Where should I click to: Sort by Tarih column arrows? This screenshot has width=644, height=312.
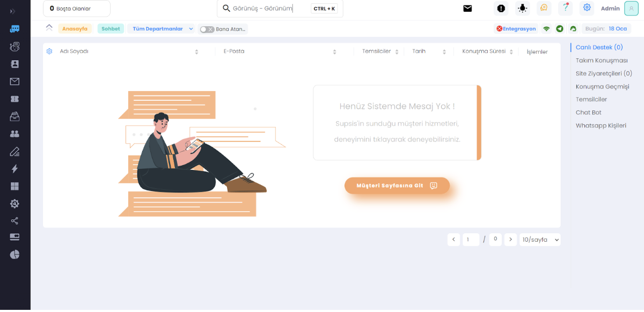tap(444, 52)
